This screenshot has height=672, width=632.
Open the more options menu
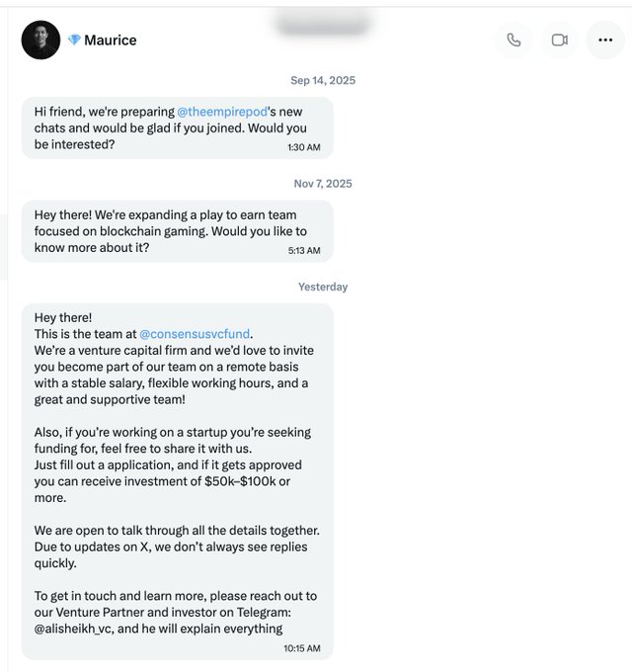pos(605,40)
